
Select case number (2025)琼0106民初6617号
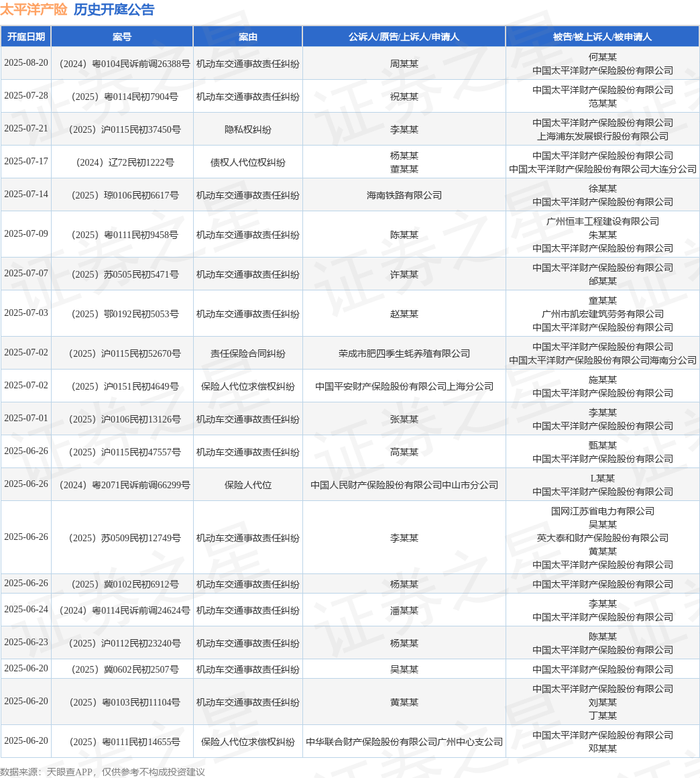click(x=124, y=195)
